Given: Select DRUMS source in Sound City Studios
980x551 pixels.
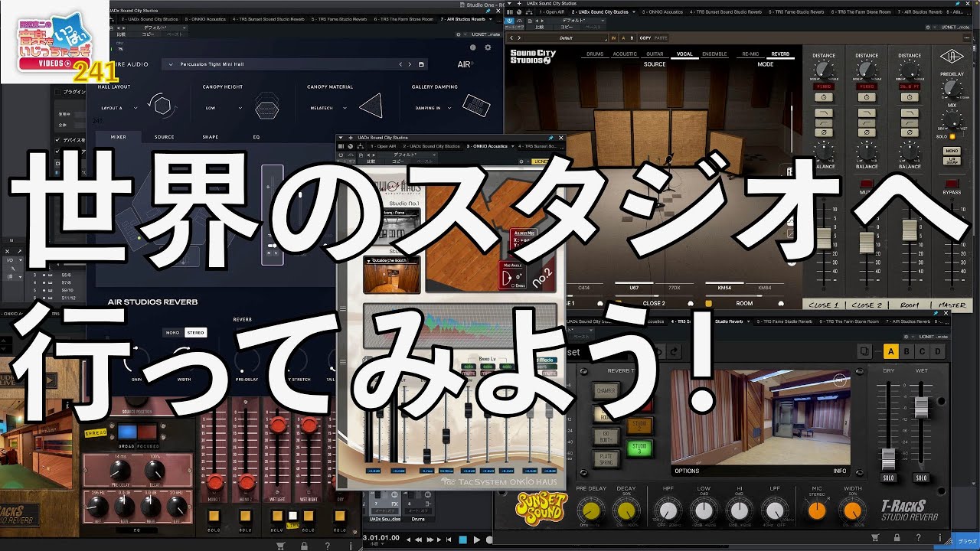Looking at the screenshot, I should 595,54.
